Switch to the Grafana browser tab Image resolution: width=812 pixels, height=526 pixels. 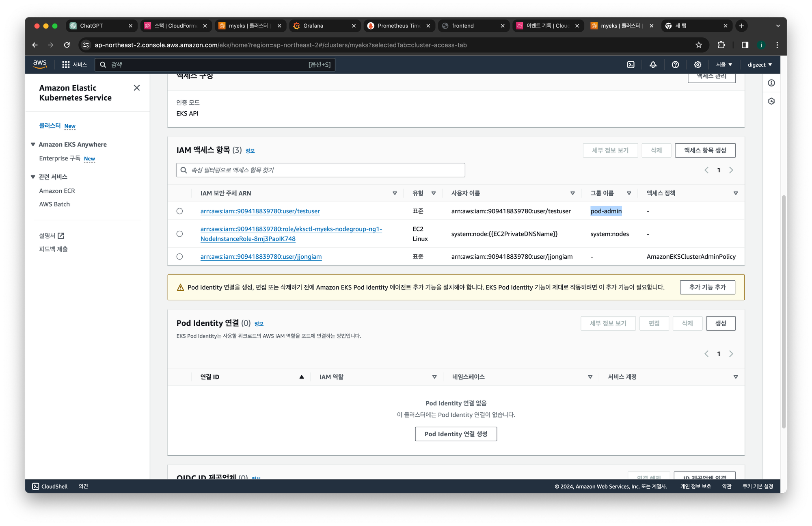click(325, 26)
